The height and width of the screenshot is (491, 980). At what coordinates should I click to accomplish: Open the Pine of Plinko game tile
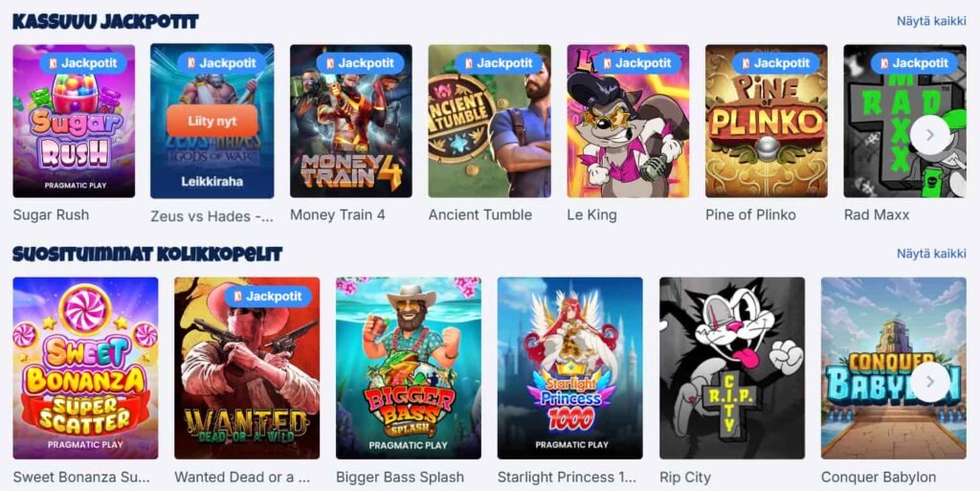click(x=767, y=121)
